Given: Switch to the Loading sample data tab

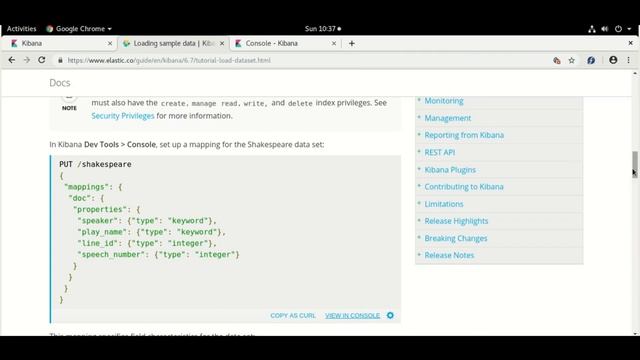Looking at the screenshot, I should coord(173,43).
